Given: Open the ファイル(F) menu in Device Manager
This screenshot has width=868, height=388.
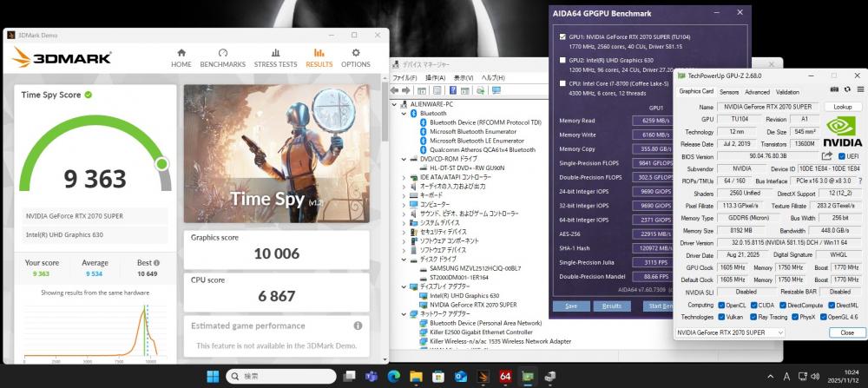Looking at the screenshot, I should point(405,78).
